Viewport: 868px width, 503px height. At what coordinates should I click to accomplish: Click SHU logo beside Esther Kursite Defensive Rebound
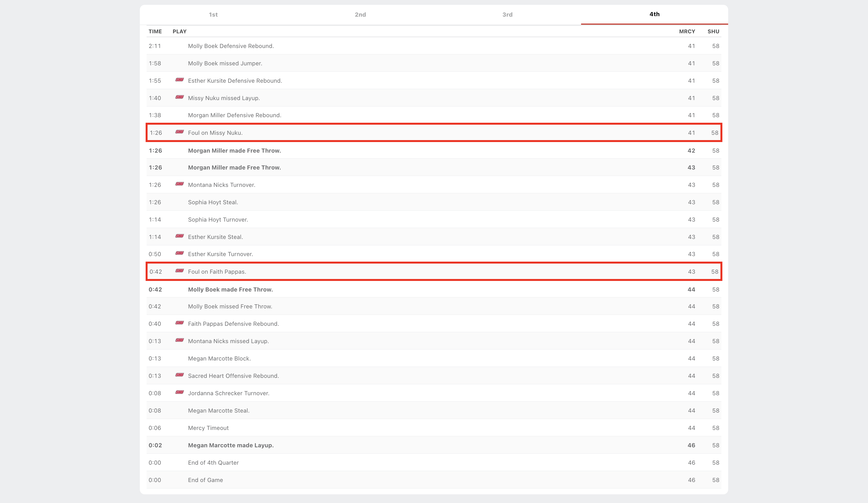179,80
